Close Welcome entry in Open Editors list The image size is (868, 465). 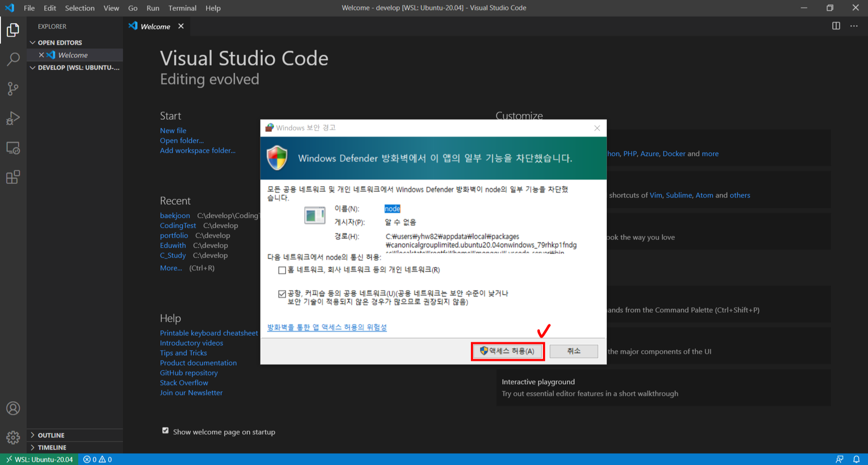[x=41, y=55]
